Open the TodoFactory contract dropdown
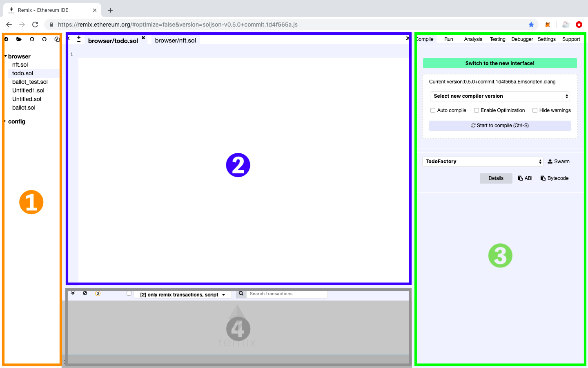This screenshot has width=588, height=368. 483,161
